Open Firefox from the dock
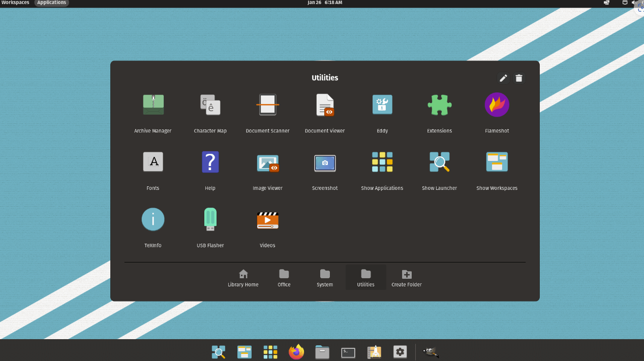644x361 pixels. [296, 352]
